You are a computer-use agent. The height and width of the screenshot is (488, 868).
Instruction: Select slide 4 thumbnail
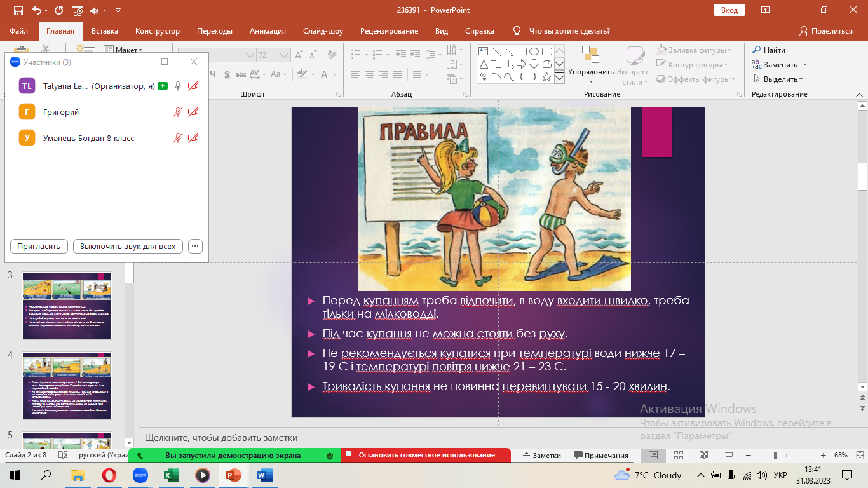tap(67, 386)
